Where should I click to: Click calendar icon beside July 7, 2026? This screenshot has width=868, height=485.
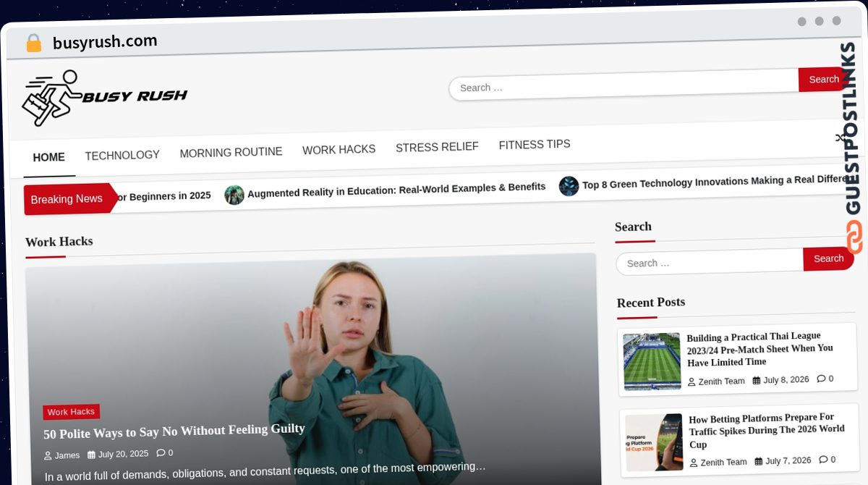coord(759,461)
